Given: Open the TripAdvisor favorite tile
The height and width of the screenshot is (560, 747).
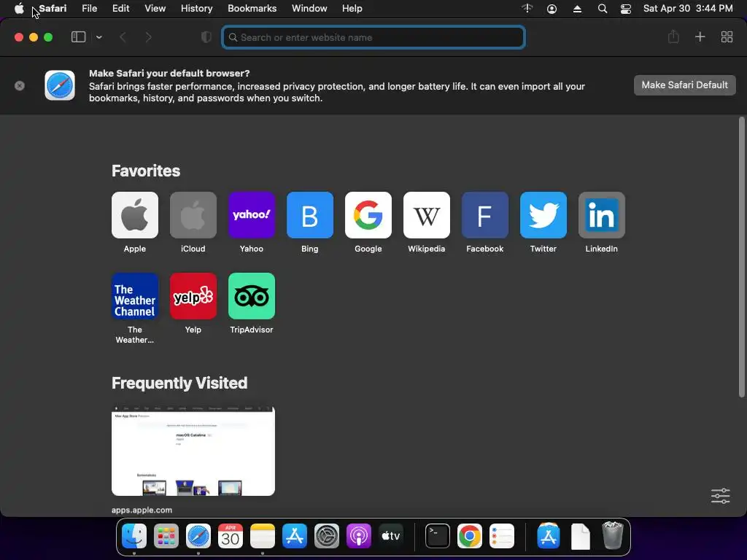Looking at the screenshot, I should 252,296.
